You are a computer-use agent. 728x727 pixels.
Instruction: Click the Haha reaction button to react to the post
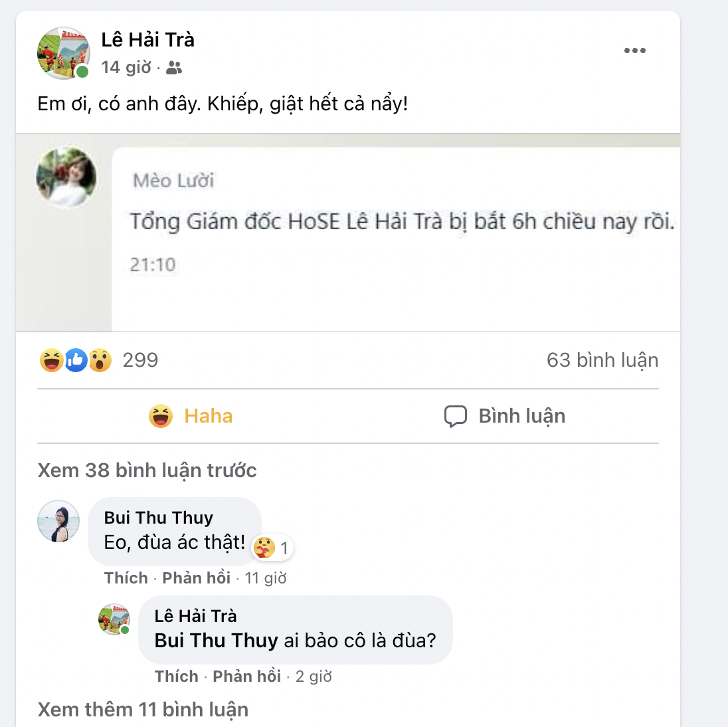tap(191, 415)
